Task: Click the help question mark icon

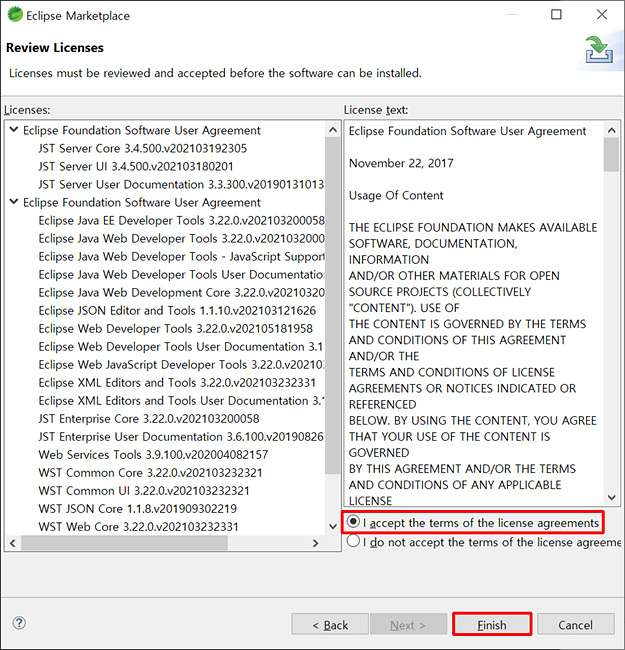Action: 19,623
